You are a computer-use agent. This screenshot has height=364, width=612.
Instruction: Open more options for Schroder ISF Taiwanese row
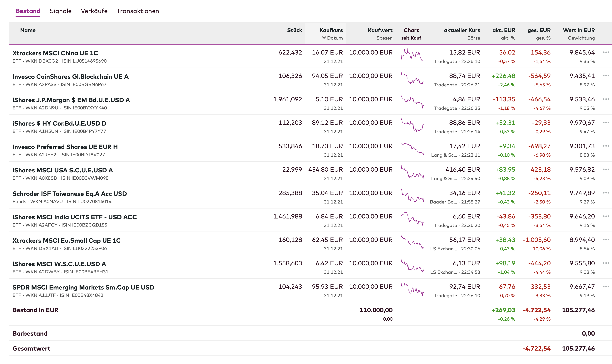pyautogui.click(x=606, y=193)
